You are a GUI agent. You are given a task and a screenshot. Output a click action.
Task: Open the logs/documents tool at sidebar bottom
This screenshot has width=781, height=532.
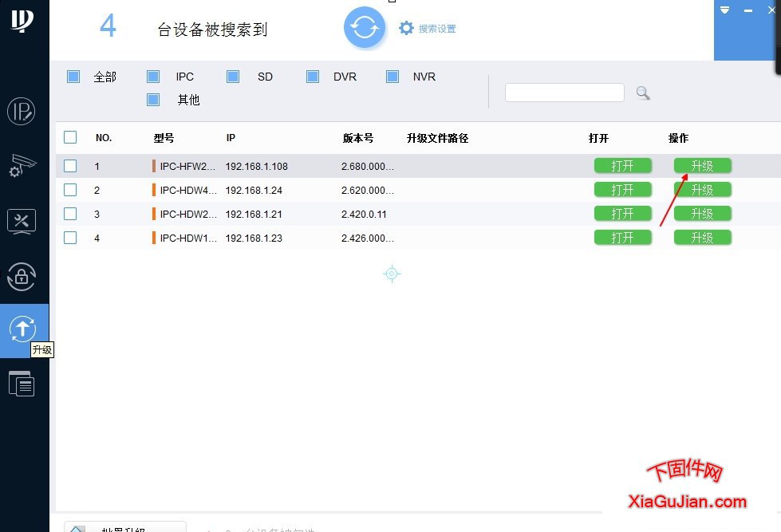click(x=22, y=384)
